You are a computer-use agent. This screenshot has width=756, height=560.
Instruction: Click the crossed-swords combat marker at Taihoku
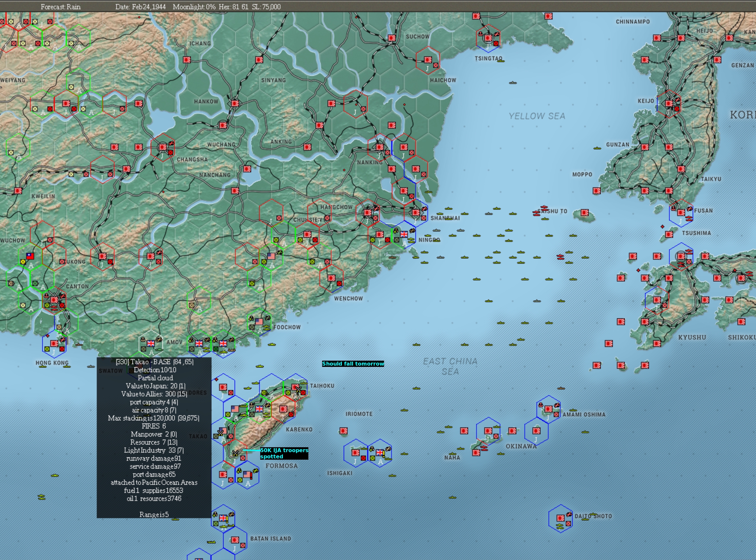298,389
